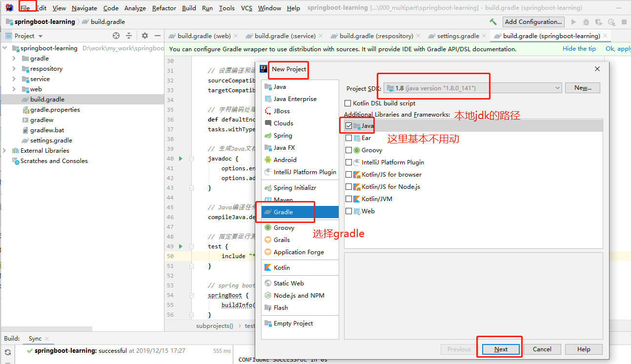
Task: Select settings.gradle file in project tree
Action: tap(51, 141)
